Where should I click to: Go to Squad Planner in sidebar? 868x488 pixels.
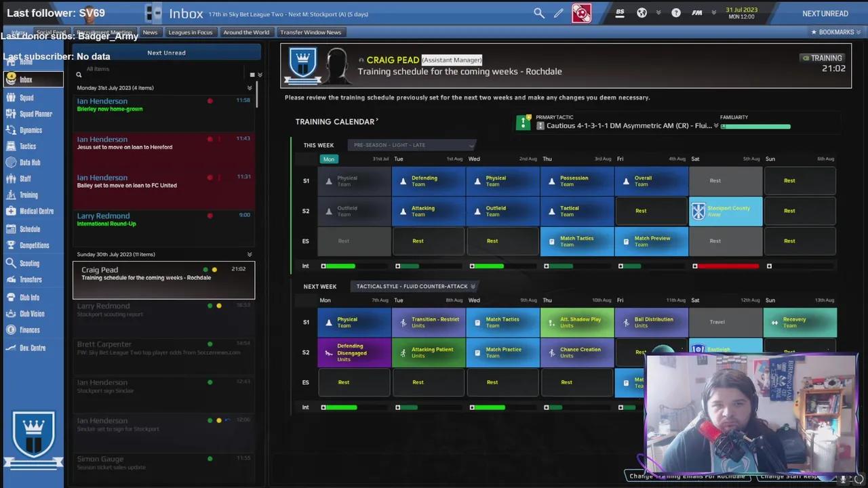35,114
